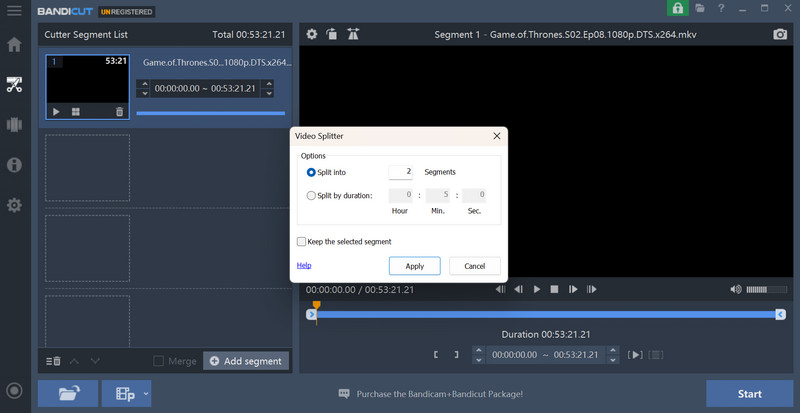Image resolution: width=800 pixels, height=413 pixels.
Task: Play the video preview
Action: 537,289
